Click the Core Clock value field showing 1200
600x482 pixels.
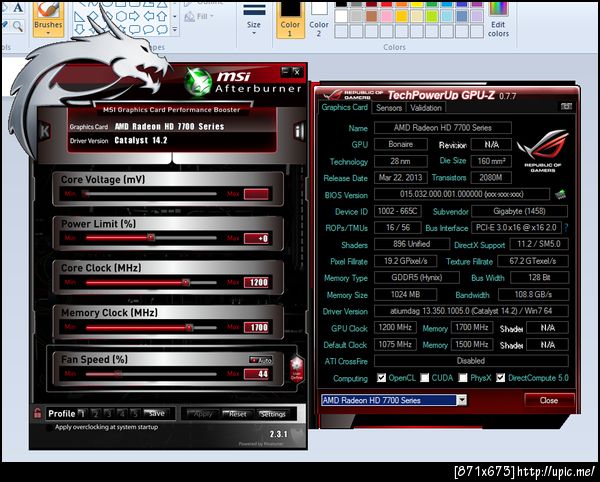coord(258,283)
